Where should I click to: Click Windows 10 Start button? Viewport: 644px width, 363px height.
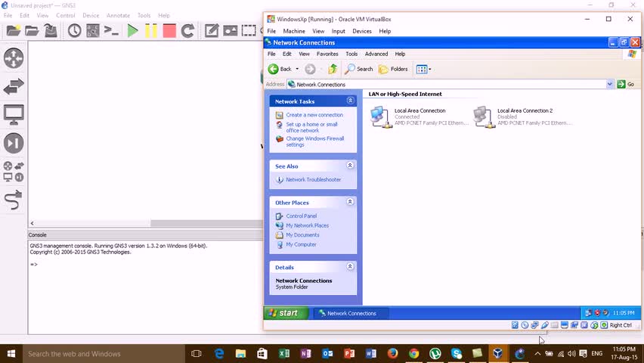[x=11, y=353]
